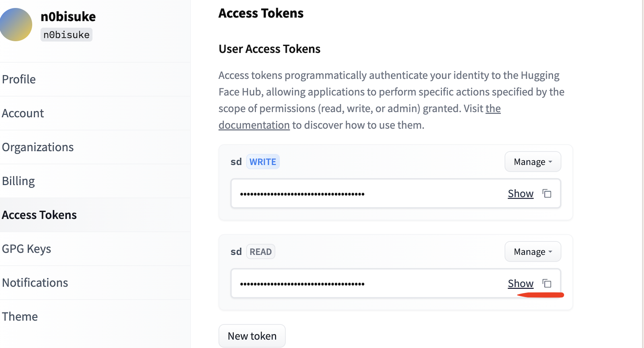This screenshot has height=348, width=644.
Task: Reveal the READ token value
Action: click(x=520, y=283)
